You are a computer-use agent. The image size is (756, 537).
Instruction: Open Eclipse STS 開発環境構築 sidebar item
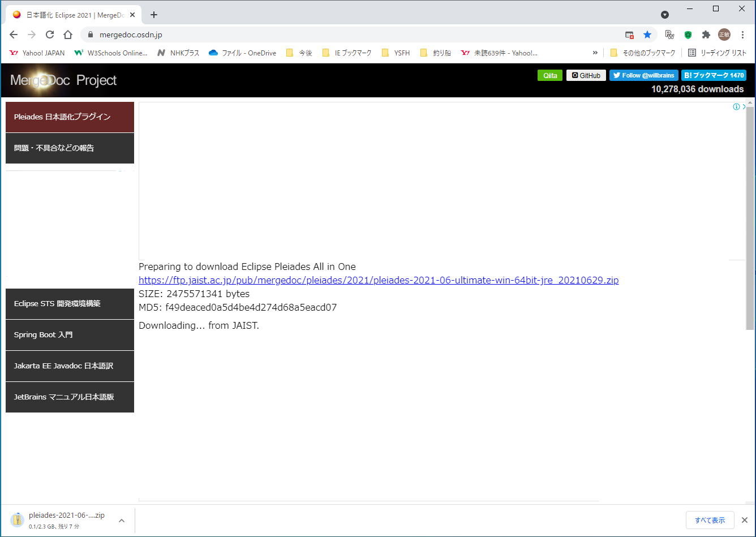click(70, 304)
